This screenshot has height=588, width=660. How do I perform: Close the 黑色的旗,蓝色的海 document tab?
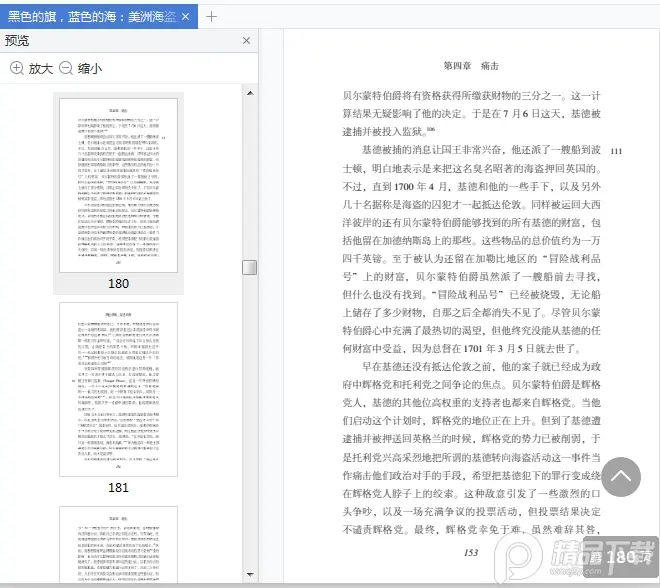tap(186, 17)
